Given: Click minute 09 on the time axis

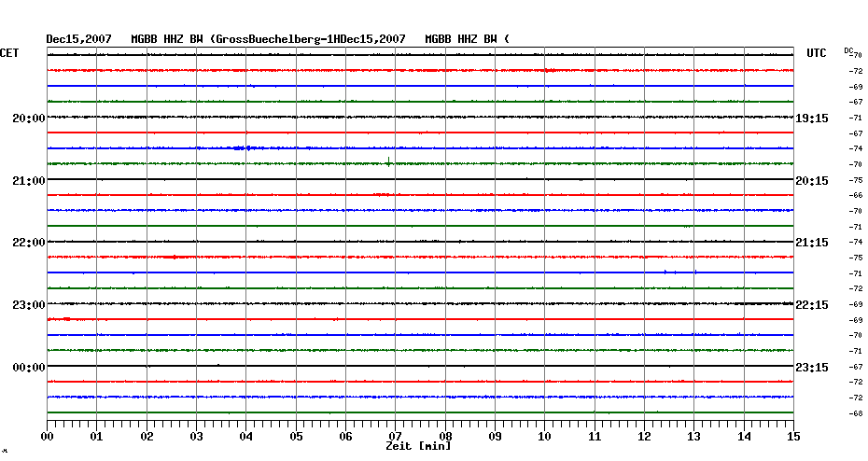Looking at the screenshot, I should (x=496, y=437).
